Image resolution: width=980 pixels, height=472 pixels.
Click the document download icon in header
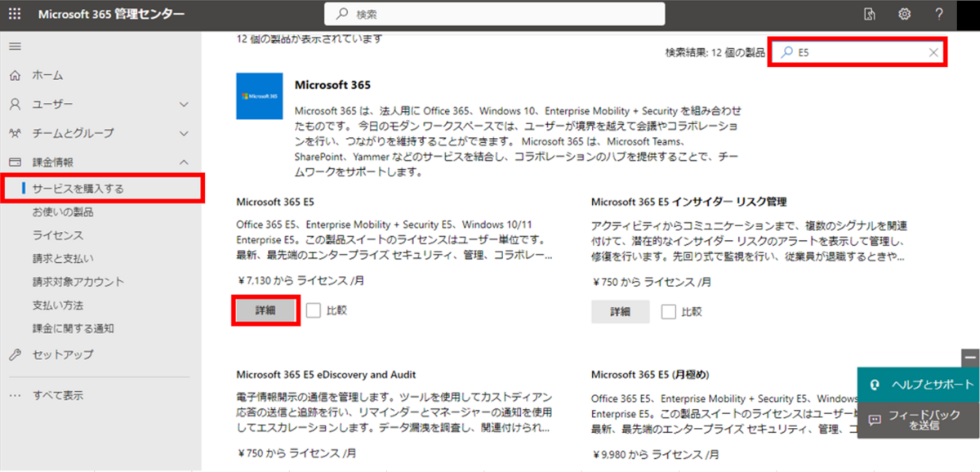coord(870,14)
